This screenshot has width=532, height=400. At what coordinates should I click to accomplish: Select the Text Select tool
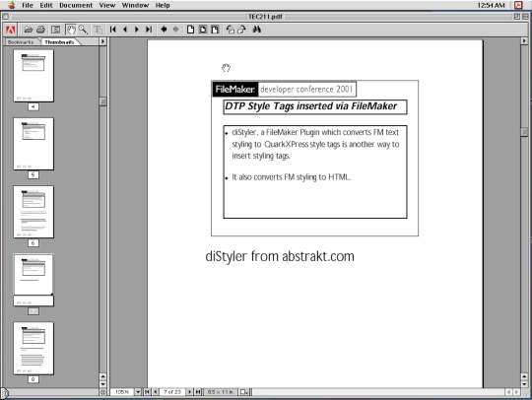(x=99, y=30)
